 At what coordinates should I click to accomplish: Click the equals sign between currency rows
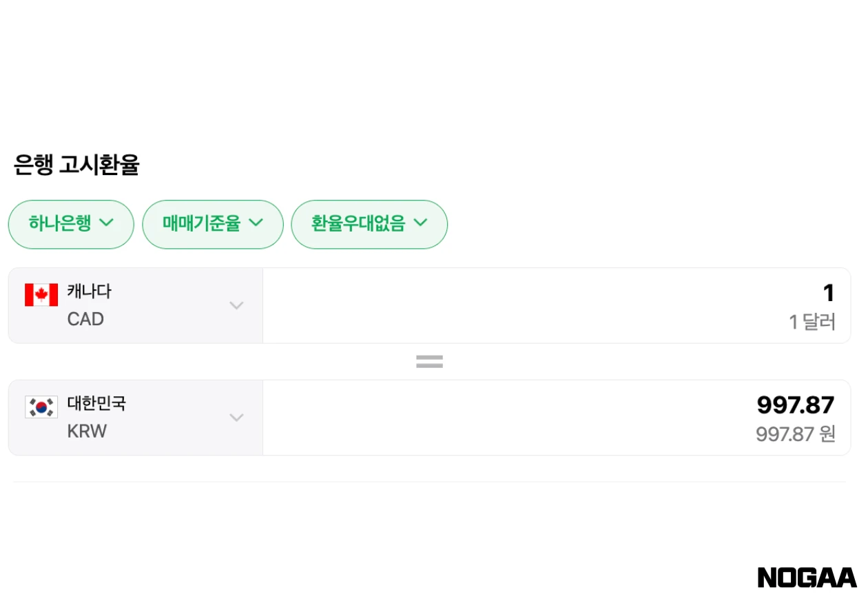point(429,360)
